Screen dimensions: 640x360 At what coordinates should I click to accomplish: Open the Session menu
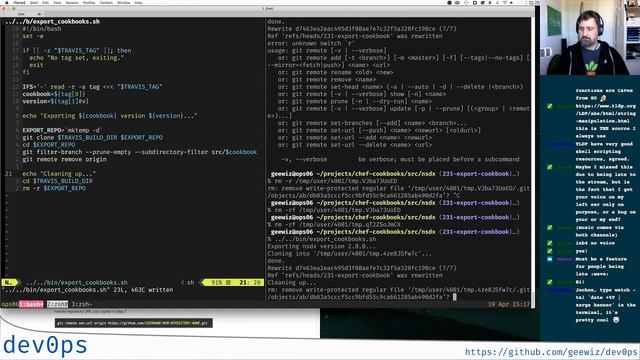(72, 2)
